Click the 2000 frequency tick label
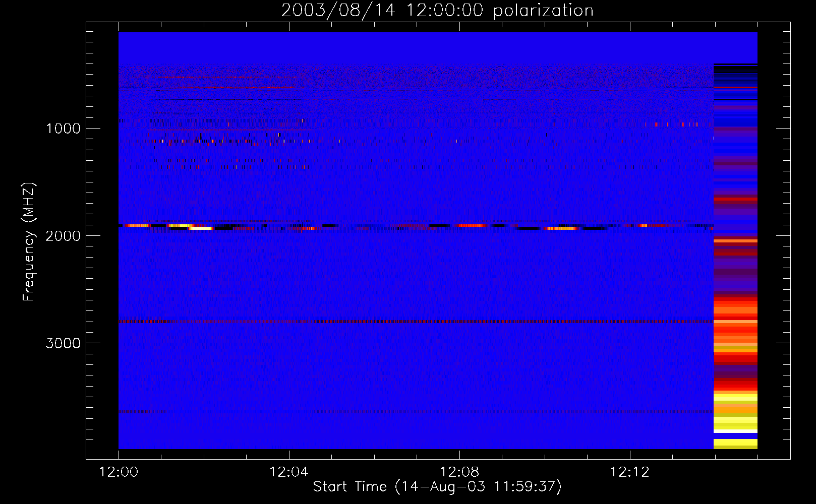This screenshot has width=816, height=504. click(x=63, y=236)
